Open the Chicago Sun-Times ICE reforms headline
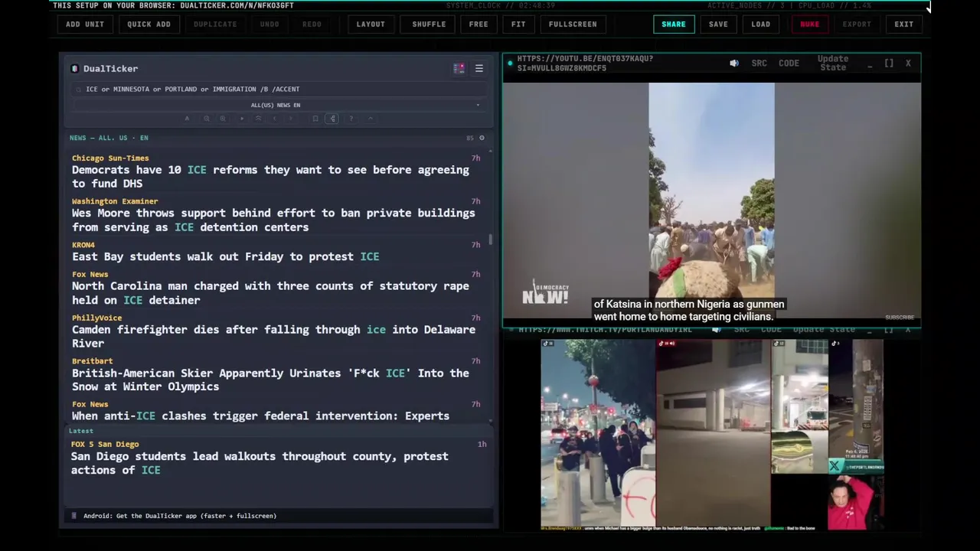 [x=270, y=177]
